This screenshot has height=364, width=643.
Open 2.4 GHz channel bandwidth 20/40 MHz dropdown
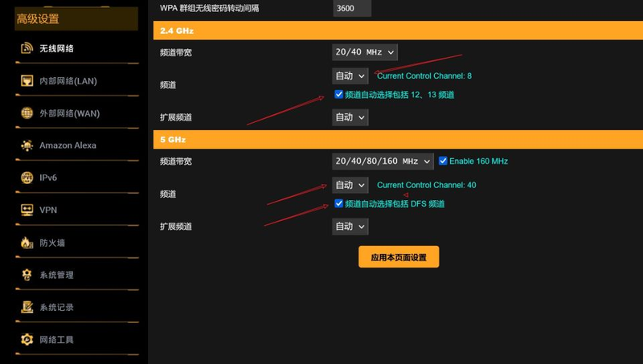tap(365, 52)
